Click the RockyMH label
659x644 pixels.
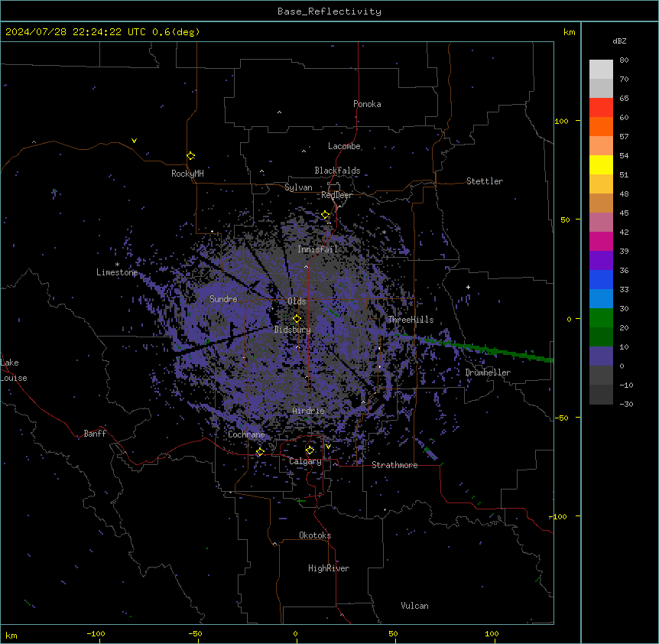pos(187,174)
